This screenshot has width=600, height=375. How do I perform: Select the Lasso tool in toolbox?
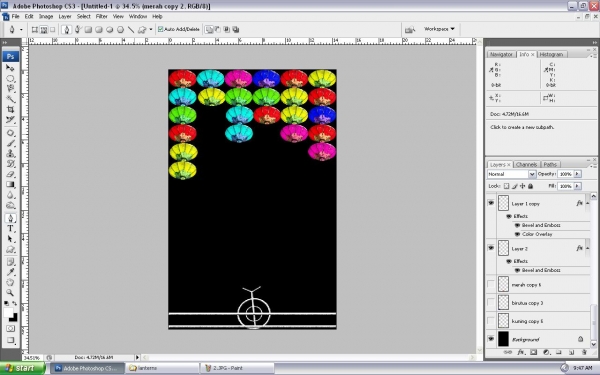(x=10, y=88)
